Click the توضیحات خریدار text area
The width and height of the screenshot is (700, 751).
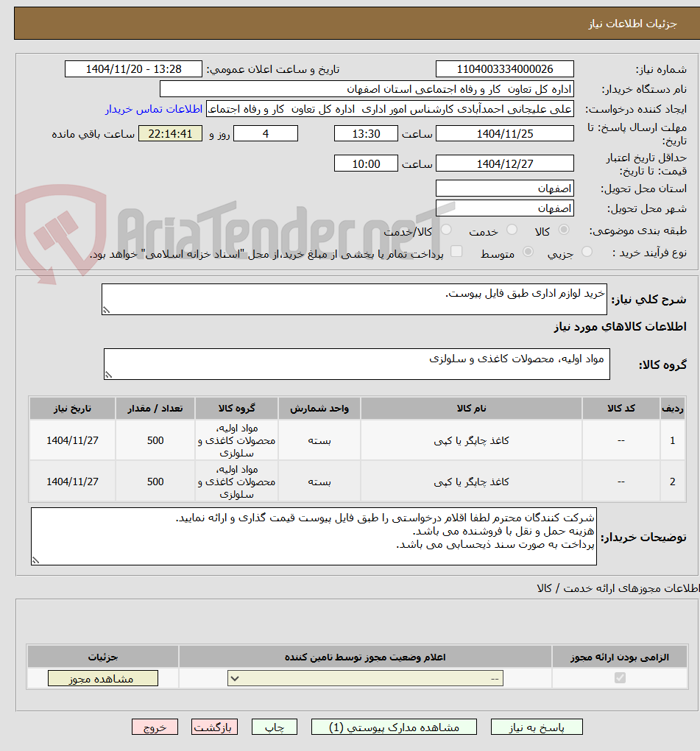(x=314, y=537)
